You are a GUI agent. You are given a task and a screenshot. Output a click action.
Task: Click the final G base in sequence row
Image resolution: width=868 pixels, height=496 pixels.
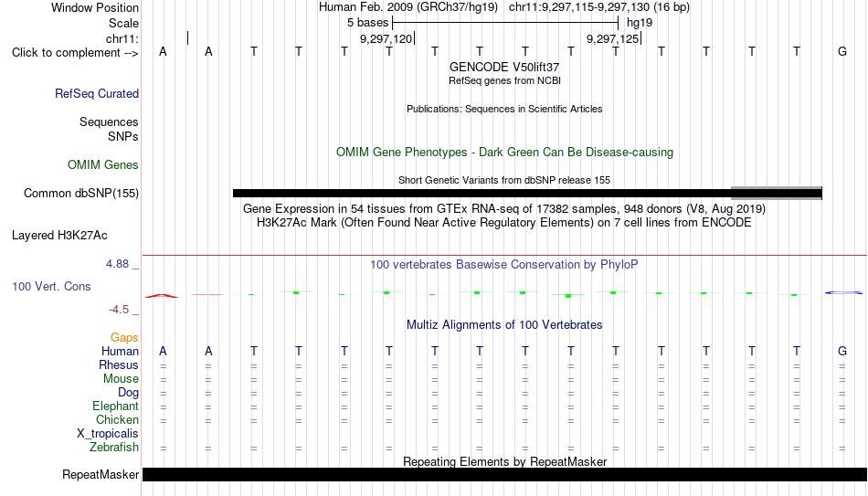point(842,51)
